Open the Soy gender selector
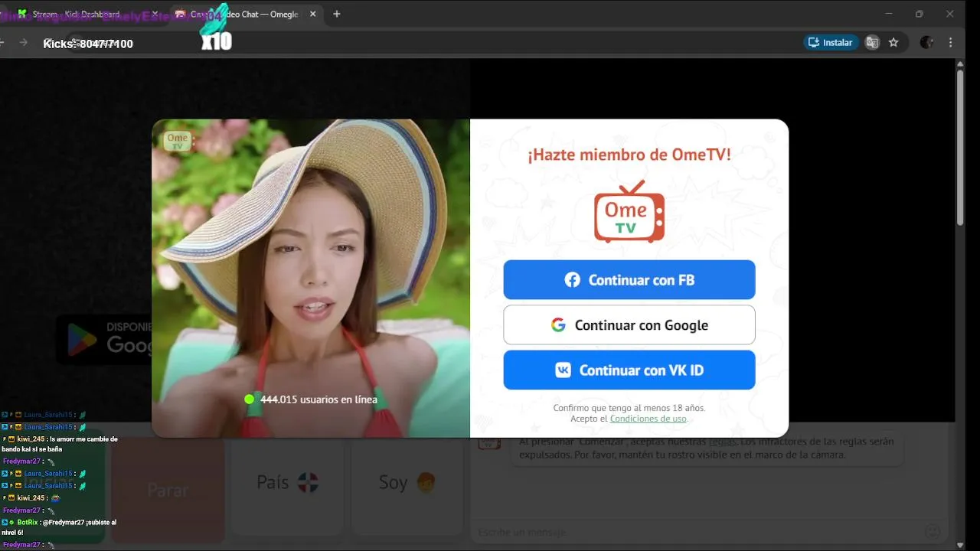The height and width of the screenshot is (551, 980). coord(407,482)
